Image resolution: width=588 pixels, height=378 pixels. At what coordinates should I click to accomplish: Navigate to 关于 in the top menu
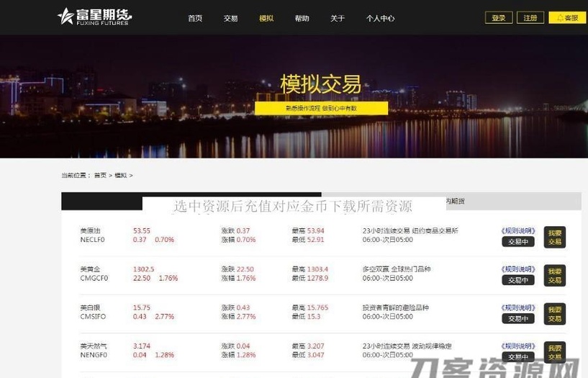(x=338, y=19)
